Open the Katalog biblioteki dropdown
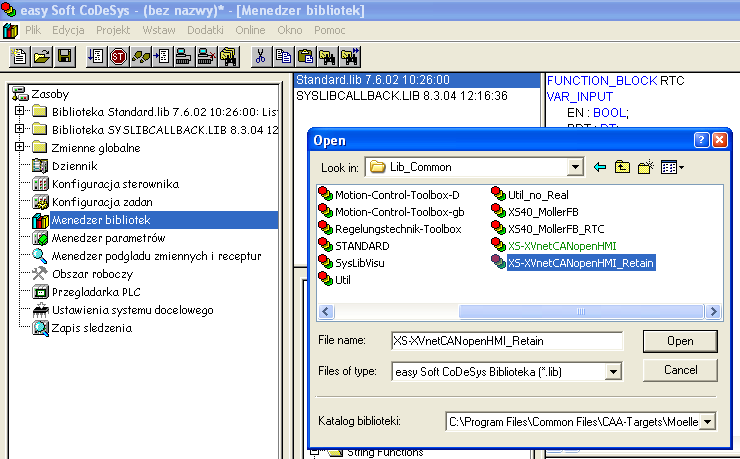 pos(707,422)
